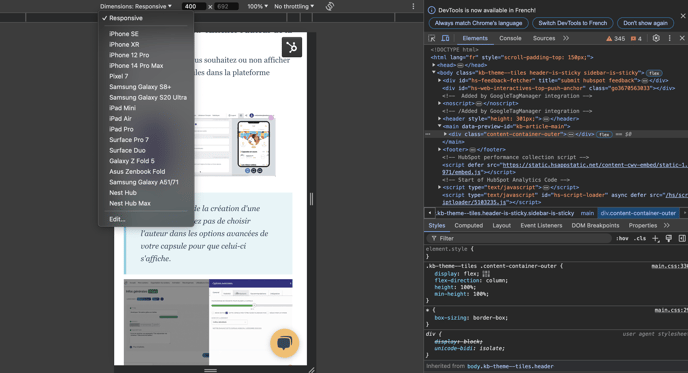Dismiss the French language notification
The width and height of the screenshot is (688, 373).
(x=683, y=16)
